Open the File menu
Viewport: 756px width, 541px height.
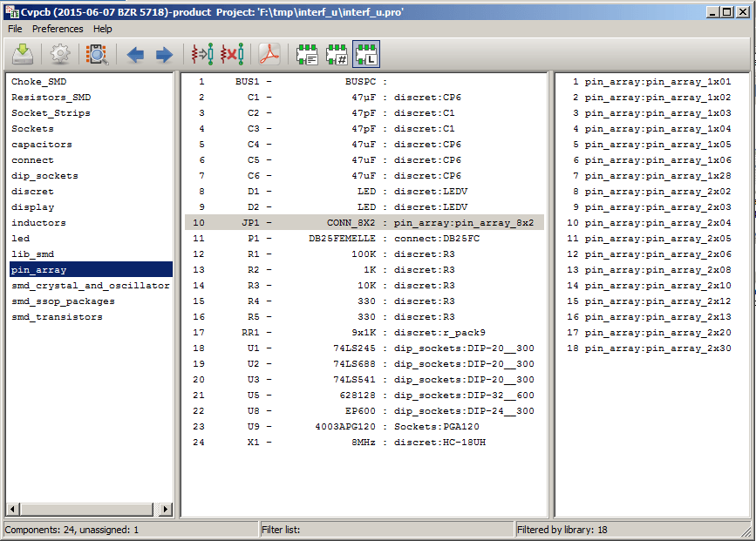click(15, 29)
